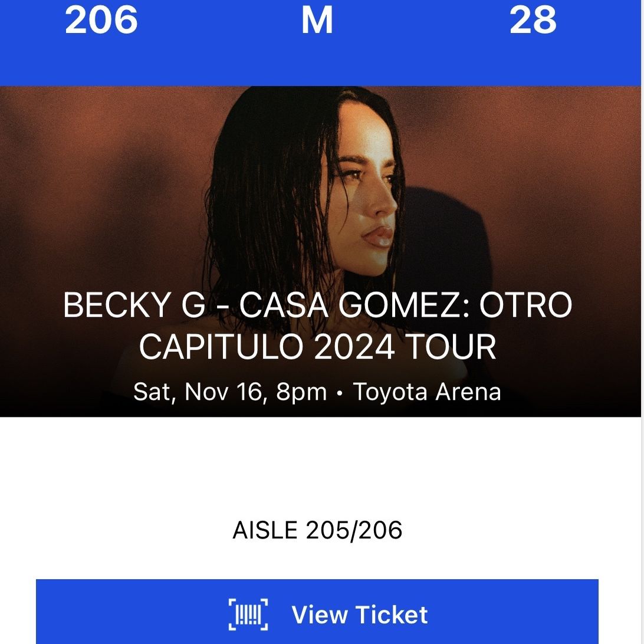Tap the Sat, Nov 16, 8pm date text
The width and height of the screenshot is (644, 644).
point(230,392)
